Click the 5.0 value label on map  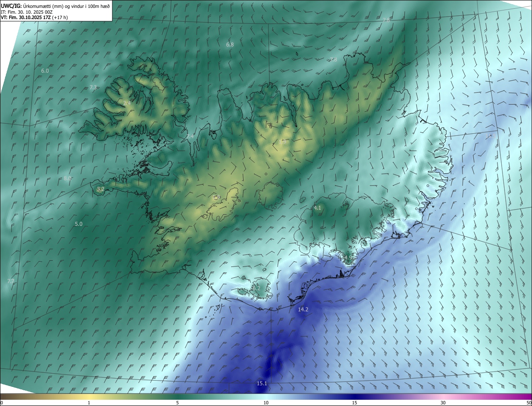pos(79,224)
